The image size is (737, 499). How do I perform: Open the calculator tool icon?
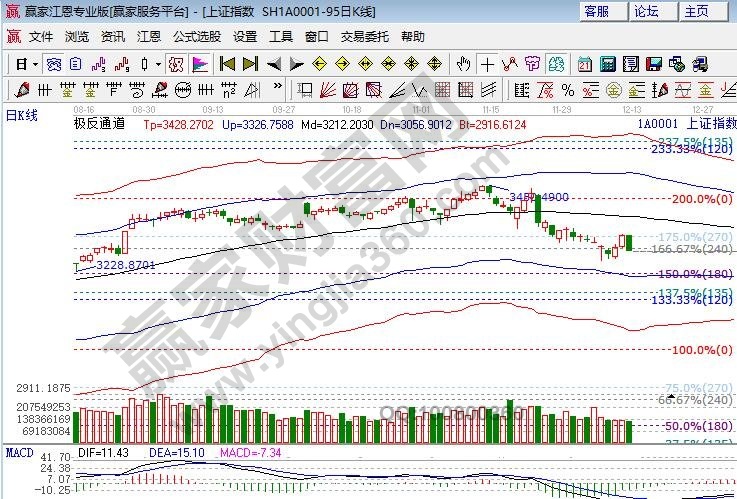tap(607, 64)
